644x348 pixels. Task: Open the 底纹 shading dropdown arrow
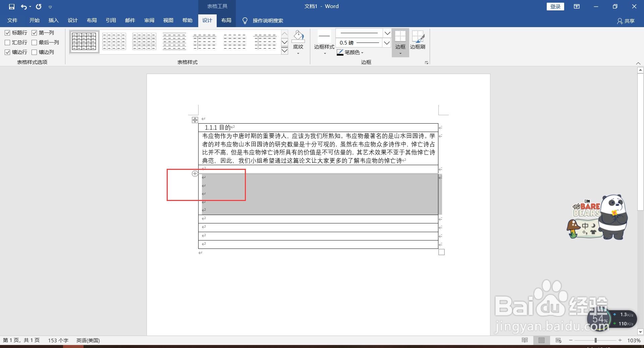(298, 53)
